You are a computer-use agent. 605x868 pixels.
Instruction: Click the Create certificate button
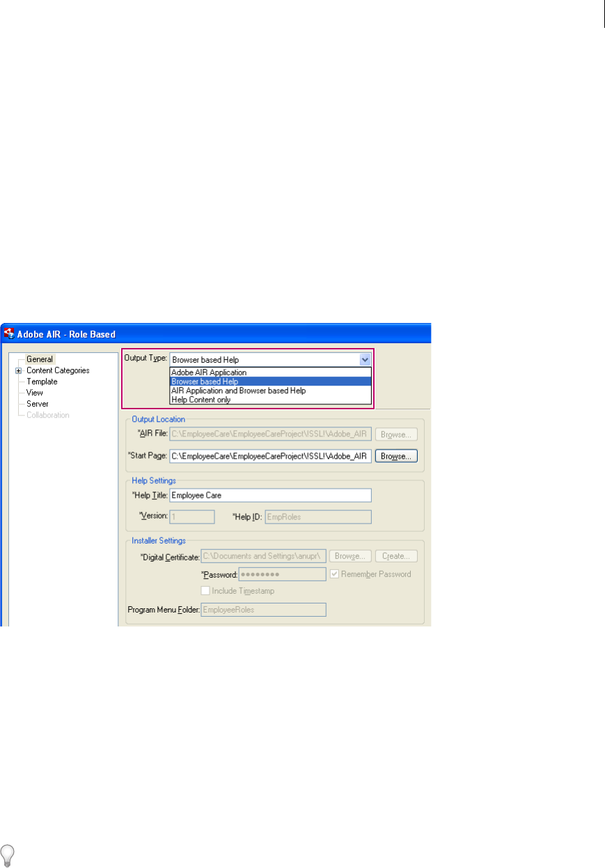(x=396, y=556)
